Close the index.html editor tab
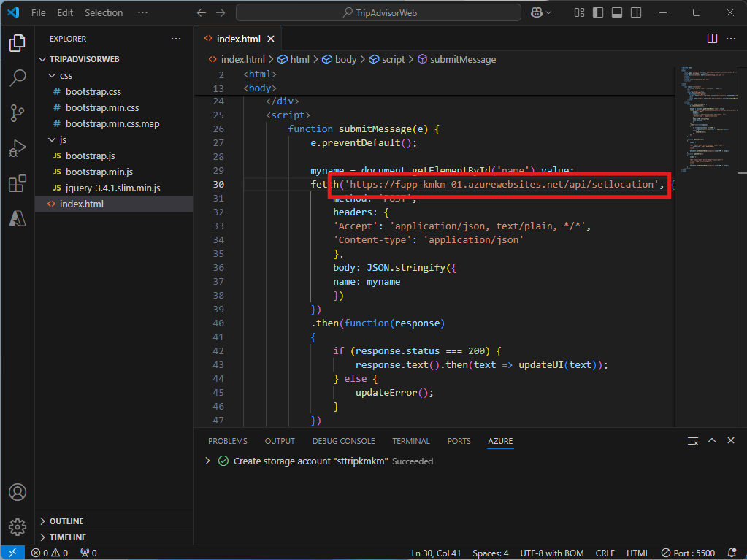The image size is (747, 560). pos(271,39)
